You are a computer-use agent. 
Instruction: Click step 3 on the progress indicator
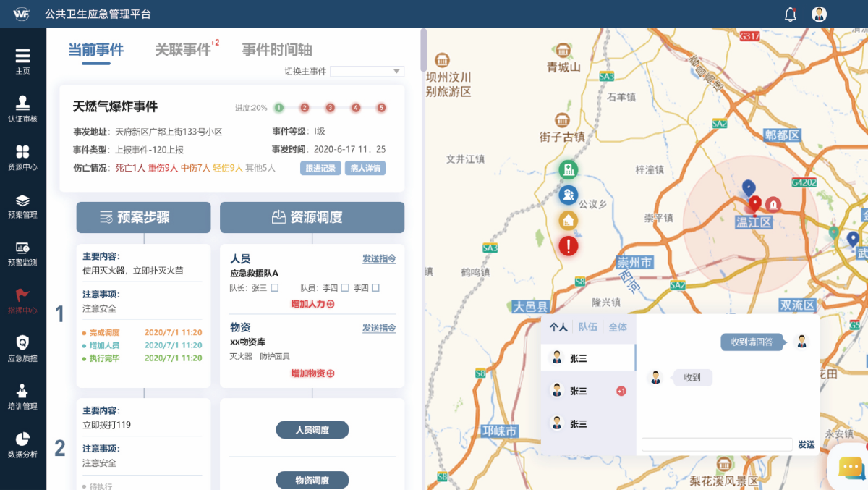(330, 108)
